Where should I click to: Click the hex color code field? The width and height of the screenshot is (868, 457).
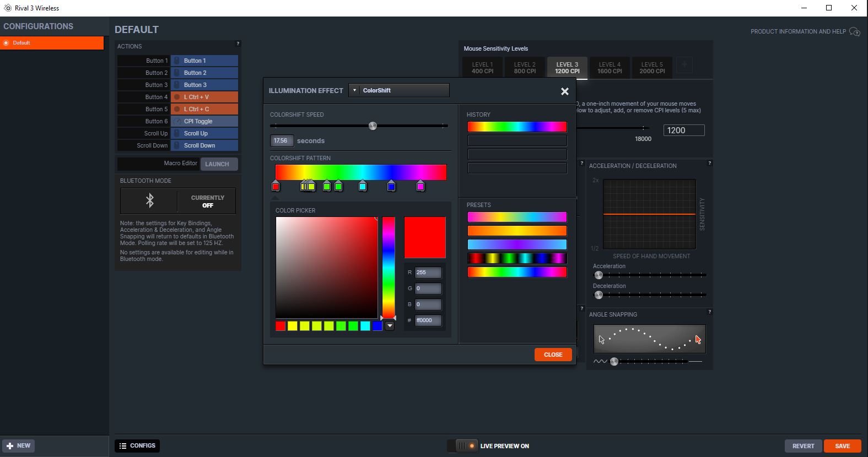click(428, 320)
